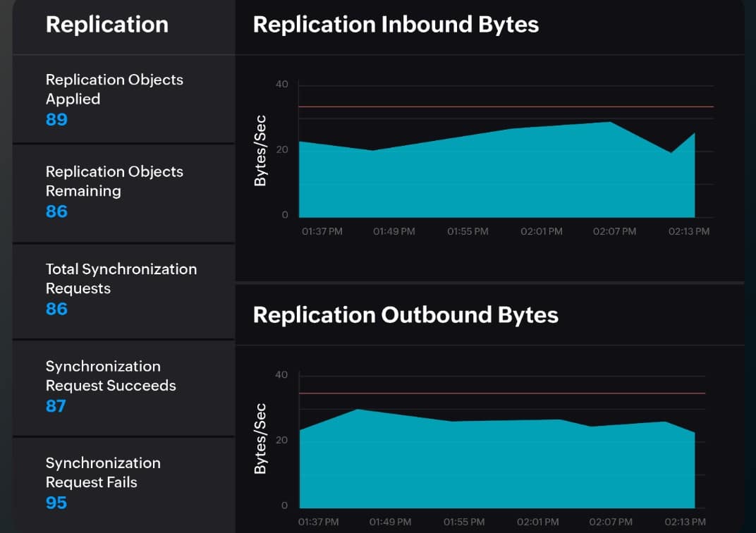The height and width of the screenshot is (533, 756).
Task: Select the red threshold line on inbound chart
Action: (494, 106)
